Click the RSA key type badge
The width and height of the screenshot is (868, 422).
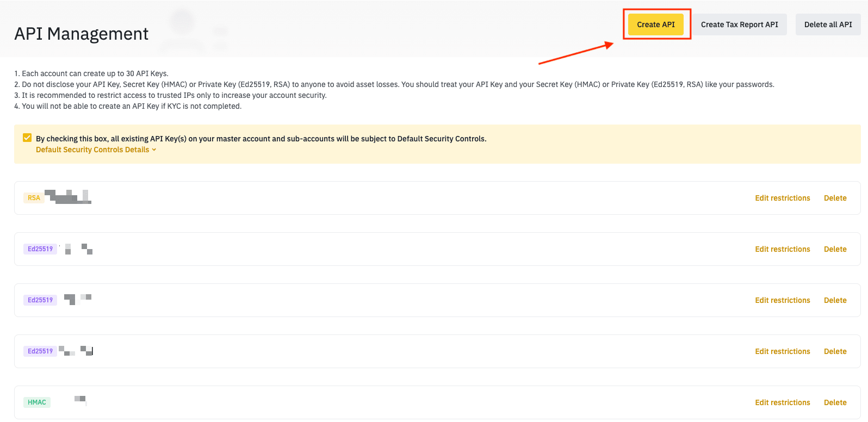coord(34,198)
